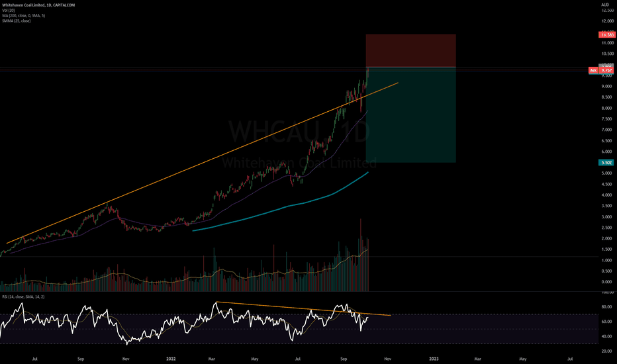Click the red 11.383 stop-loss price label

tap(606, 34)
